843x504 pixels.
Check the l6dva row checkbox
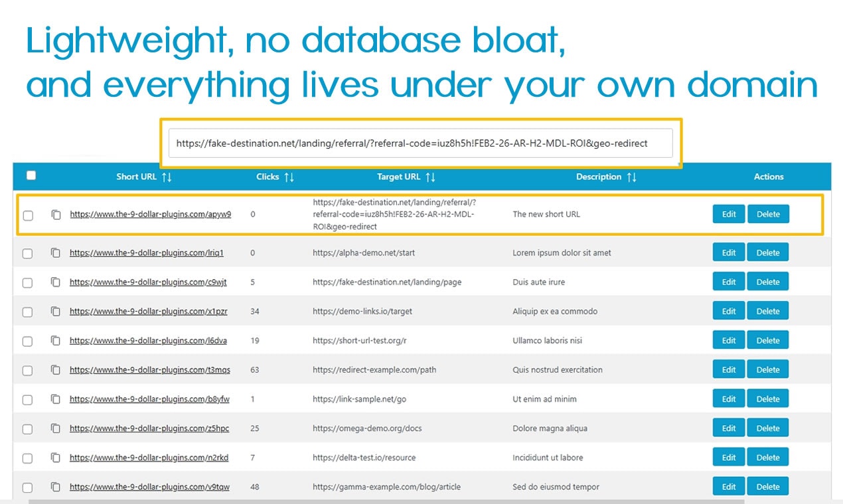coord(28,342)
